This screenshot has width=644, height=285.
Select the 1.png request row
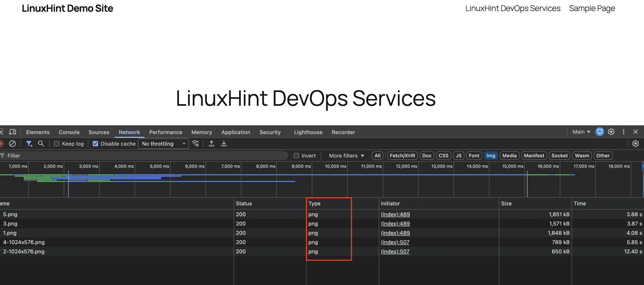point(322,233)
